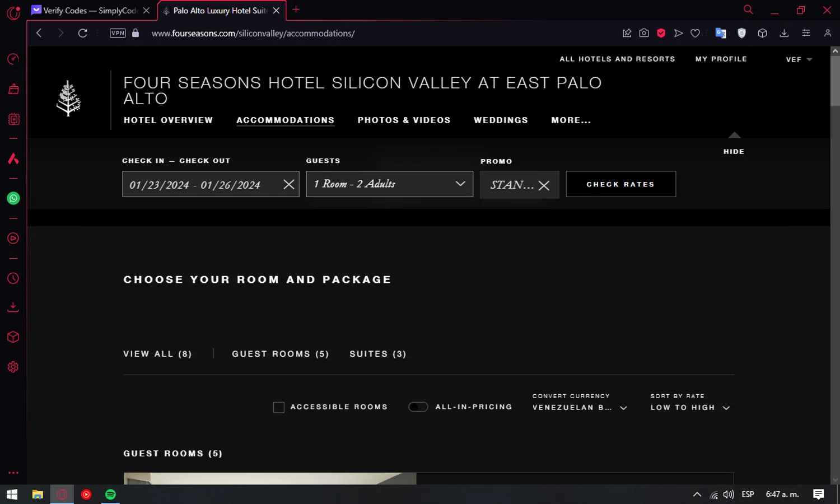Open My Flow send icon
This screenshot has height=504, width=840.
coord(678,33)
